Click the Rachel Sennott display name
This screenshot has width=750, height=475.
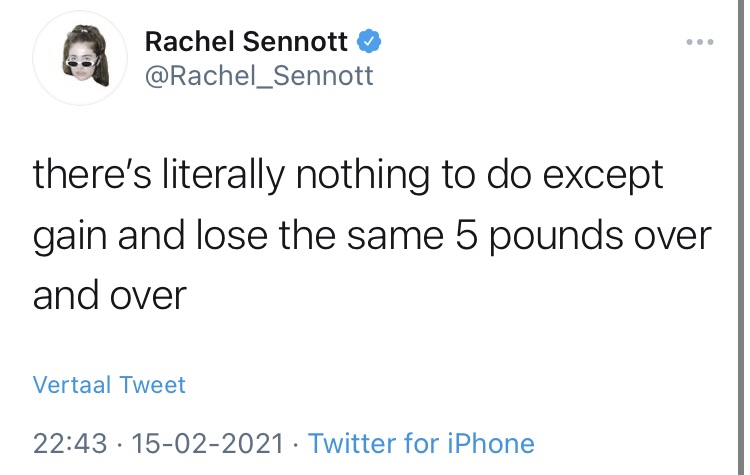[246, 41]
